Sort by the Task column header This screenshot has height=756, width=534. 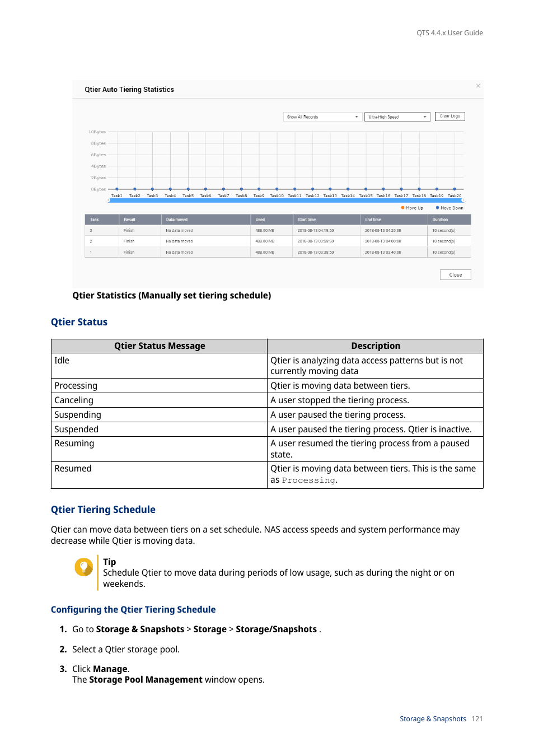coord(101,220)
